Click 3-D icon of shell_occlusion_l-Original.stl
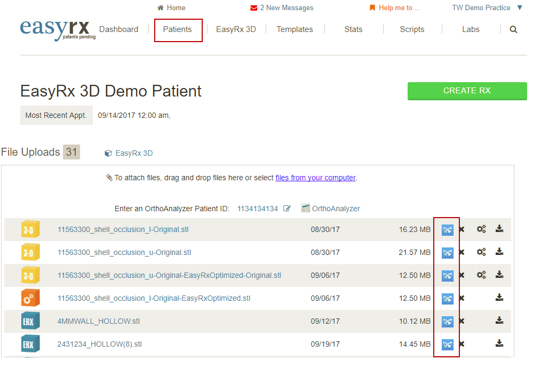 pos(30,229)
